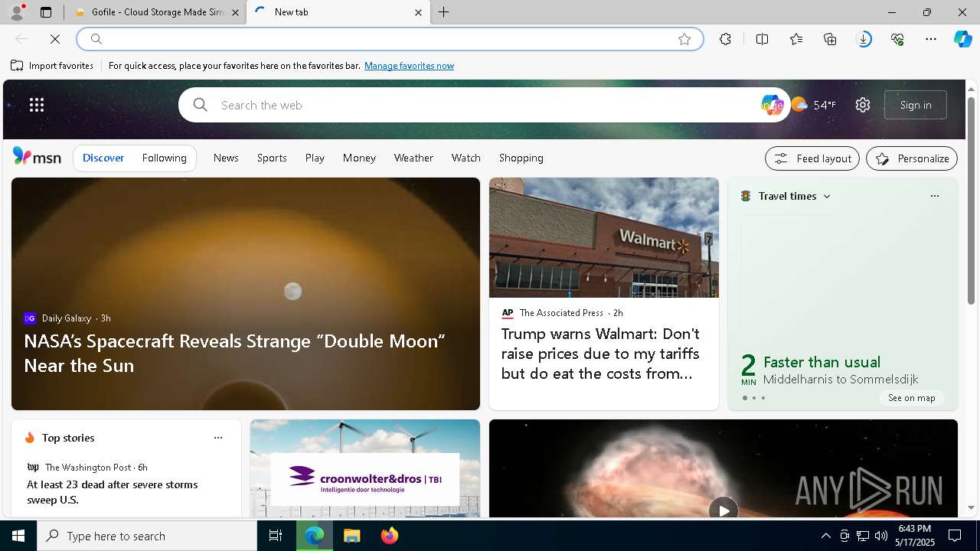This screenshot has height=551, width=980.
Task: Open the Sports section
Action: 272,158
